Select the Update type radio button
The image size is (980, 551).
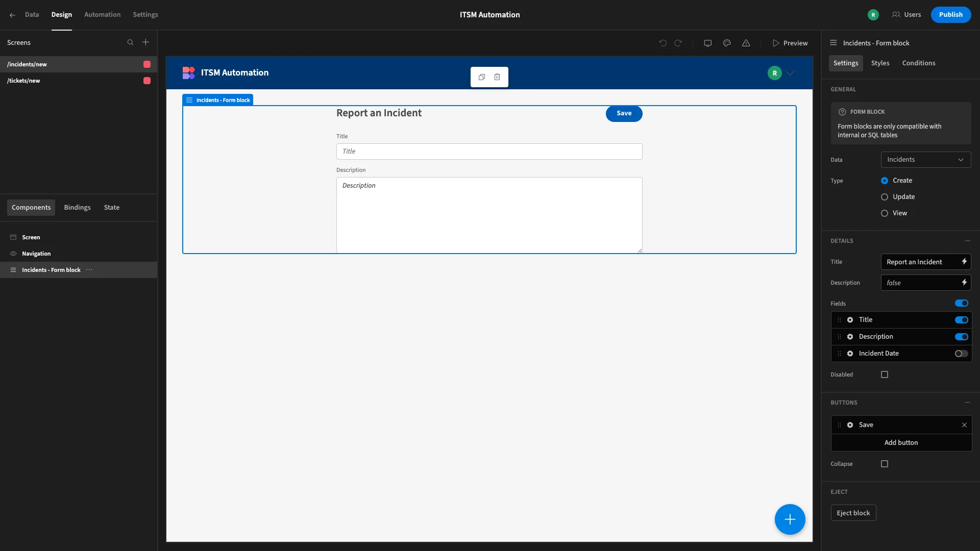coord(885,197)
